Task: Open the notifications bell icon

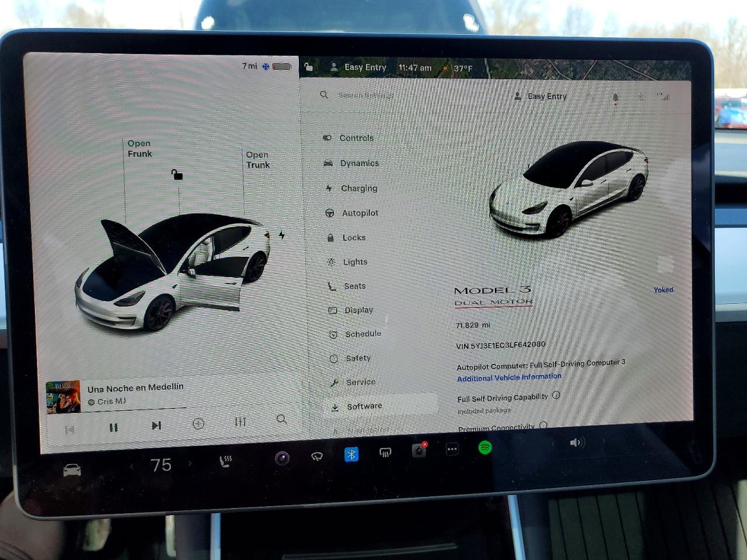Action: point(615,98)
